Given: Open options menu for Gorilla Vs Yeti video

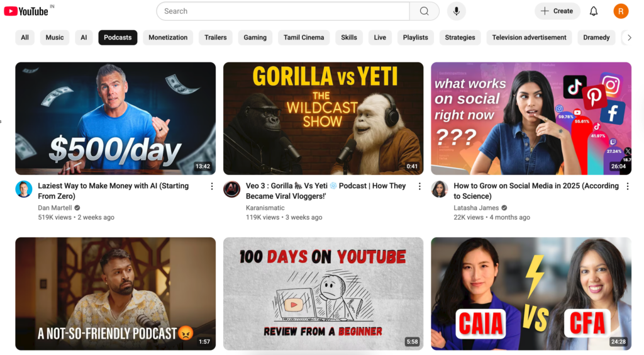Looking at the screenshot, I should point(419,186).
